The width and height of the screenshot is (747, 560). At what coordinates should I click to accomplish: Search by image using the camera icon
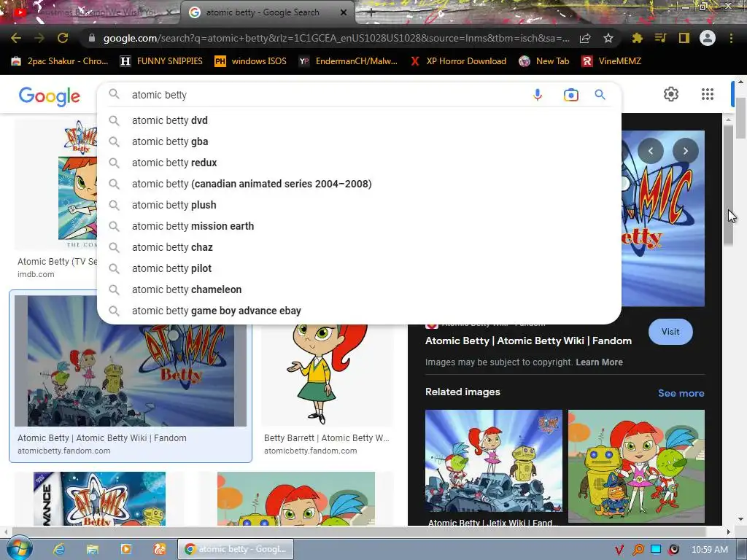point(570,95)
